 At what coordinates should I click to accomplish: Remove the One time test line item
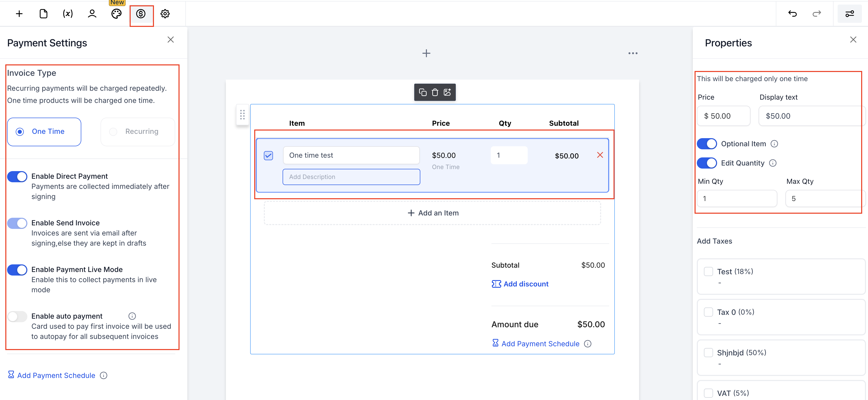(600, 155)
